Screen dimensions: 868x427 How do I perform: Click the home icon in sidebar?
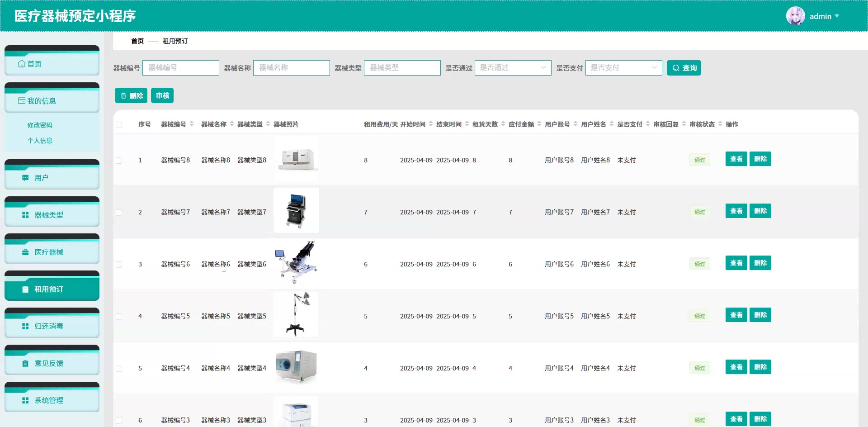pyautogui.click(x=22, y=64)
